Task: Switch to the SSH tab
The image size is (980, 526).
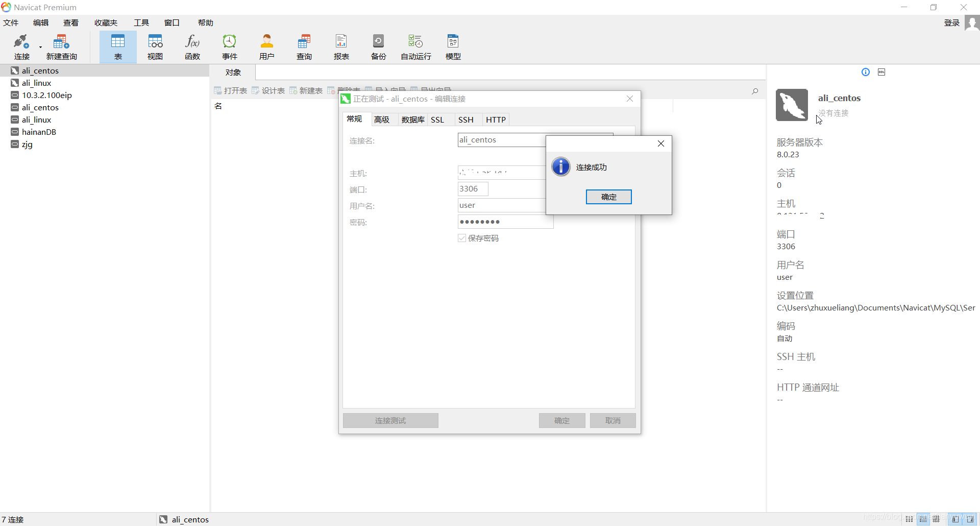Action: tap(466, 119)
